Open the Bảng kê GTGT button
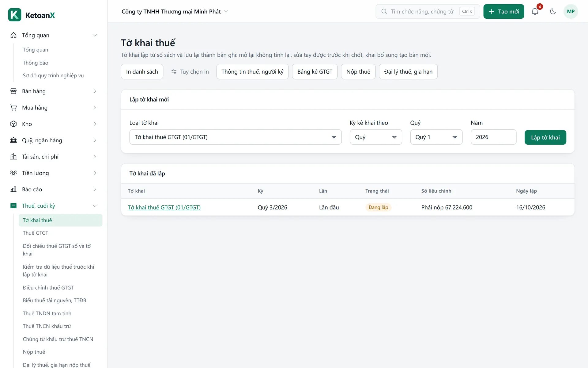Screen dimensions: 588x368 [315, 72]
